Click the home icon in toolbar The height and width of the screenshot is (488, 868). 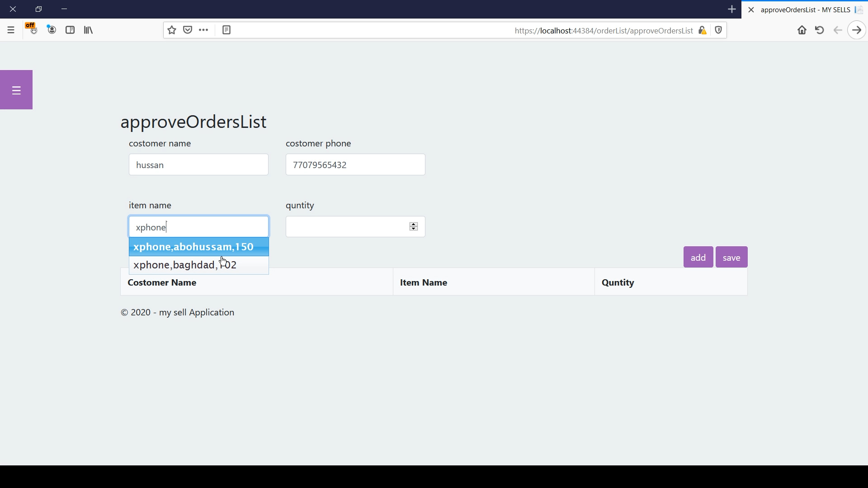tap(802, 30)
